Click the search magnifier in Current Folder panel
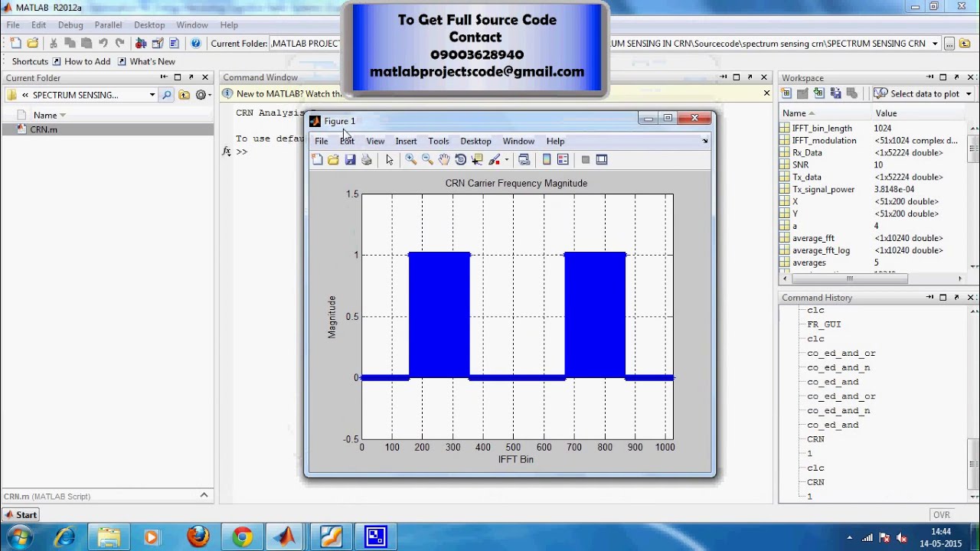Viewport: 980px width, 551px height. (167, 95)
